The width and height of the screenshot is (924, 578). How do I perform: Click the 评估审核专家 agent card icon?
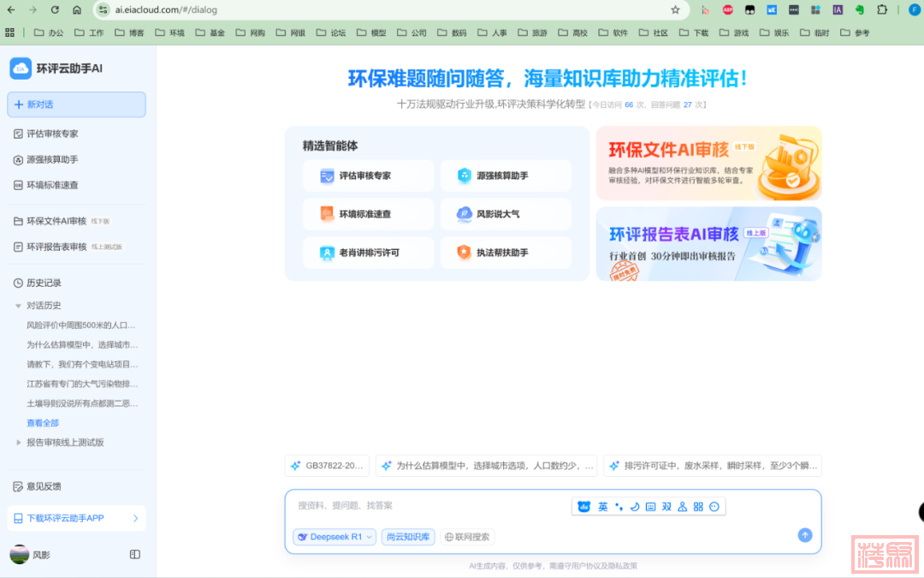tap(327, 176)
